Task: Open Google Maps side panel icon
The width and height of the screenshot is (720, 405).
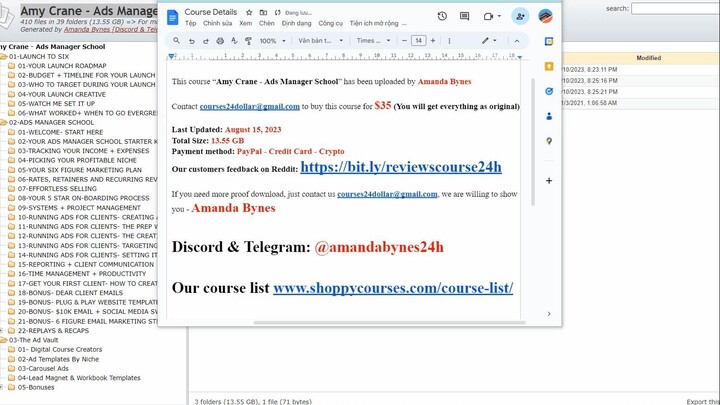Action: tap(549, 141)
